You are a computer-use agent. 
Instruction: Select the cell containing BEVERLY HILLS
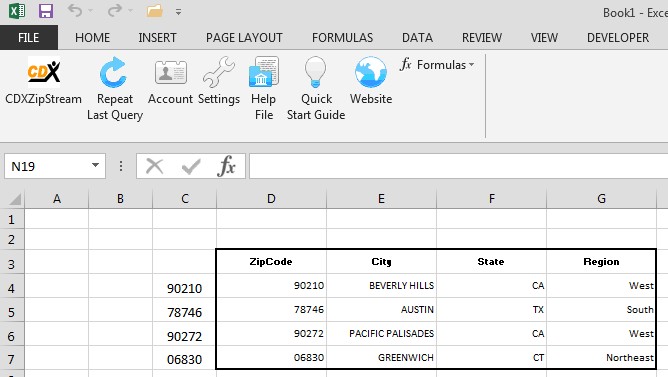coord(382,285)
